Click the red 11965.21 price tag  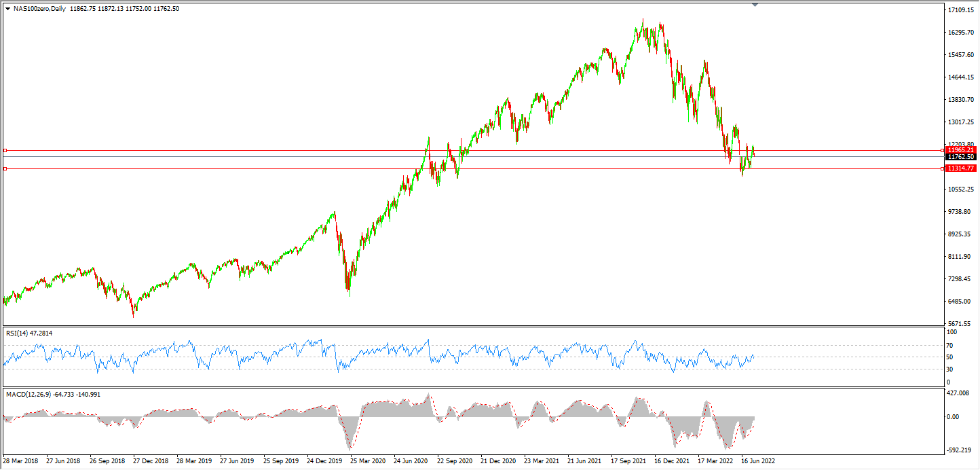961,149
